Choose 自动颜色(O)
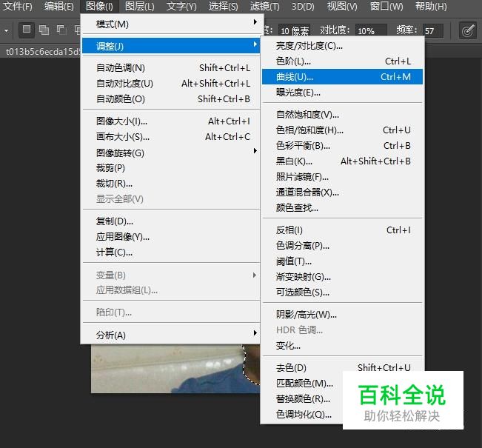This screenshot has height=448, width=482. click(171, 99)
